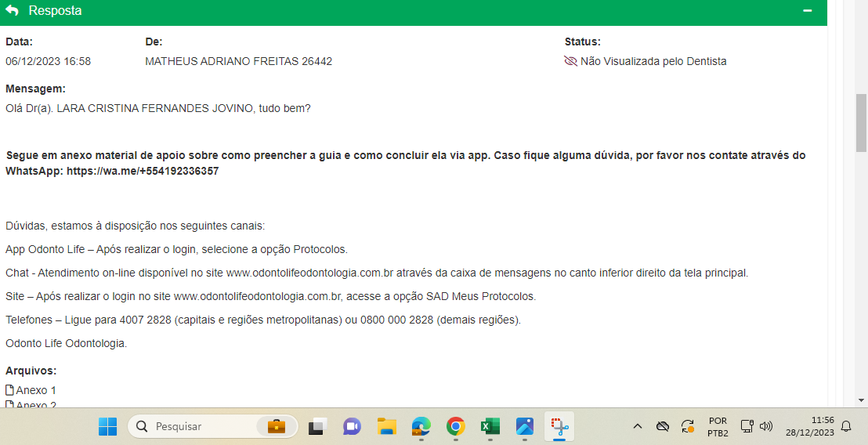Click the Anexo 1 file icon

point(10,390)
